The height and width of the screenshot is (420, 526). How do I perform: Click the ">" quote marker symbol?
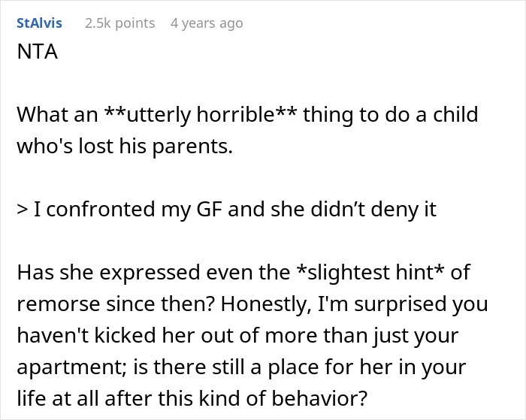tap(22, 210)
